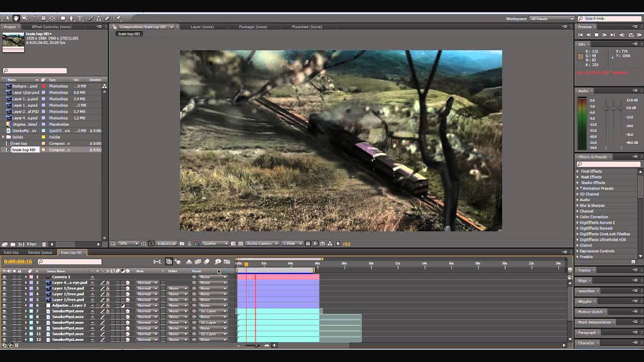Select the Brush tool
The height and width of the screenshot is (362, 644).
point(91,18)
